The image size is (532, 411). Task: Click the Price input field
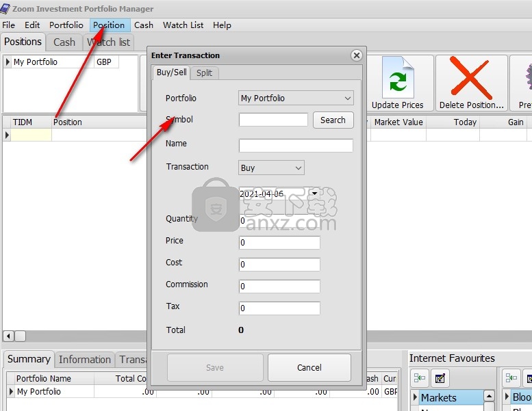(x=279, y=243)
